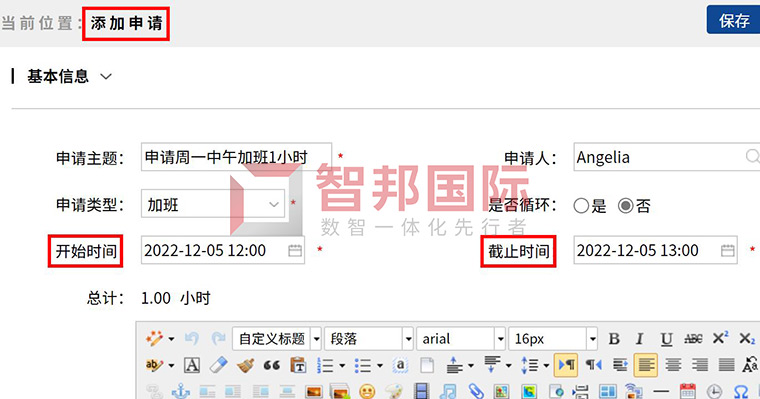Open the arial font family dropdown
The image size is (760, 399).
click(460, 338)
